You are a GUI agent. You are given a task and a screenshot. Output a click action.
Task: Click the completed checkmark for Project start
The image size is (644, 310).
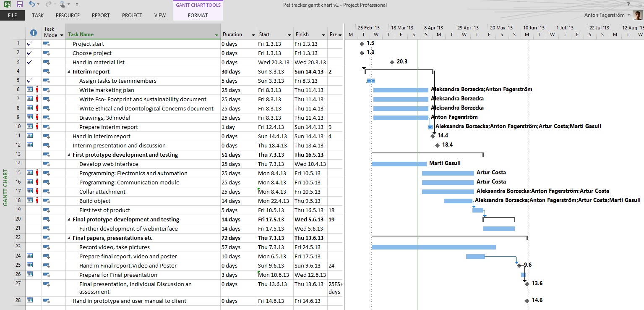(30, 44)
